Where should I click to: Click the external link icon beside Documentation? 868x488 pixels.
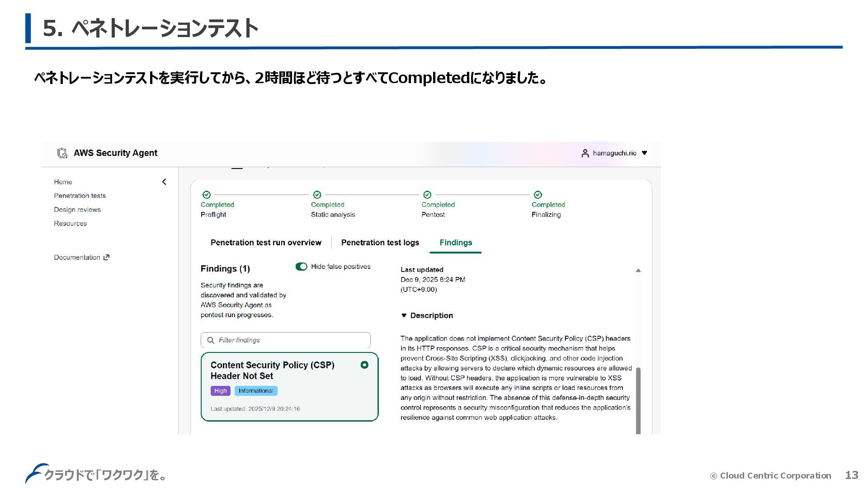click(107, 258)
